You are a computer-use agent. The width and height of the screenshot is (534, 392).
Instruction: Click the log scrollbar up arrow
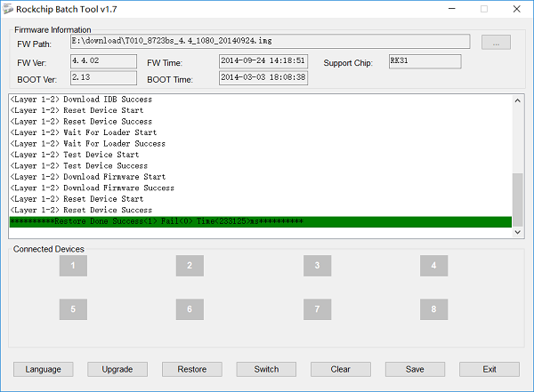click(518, 100)
